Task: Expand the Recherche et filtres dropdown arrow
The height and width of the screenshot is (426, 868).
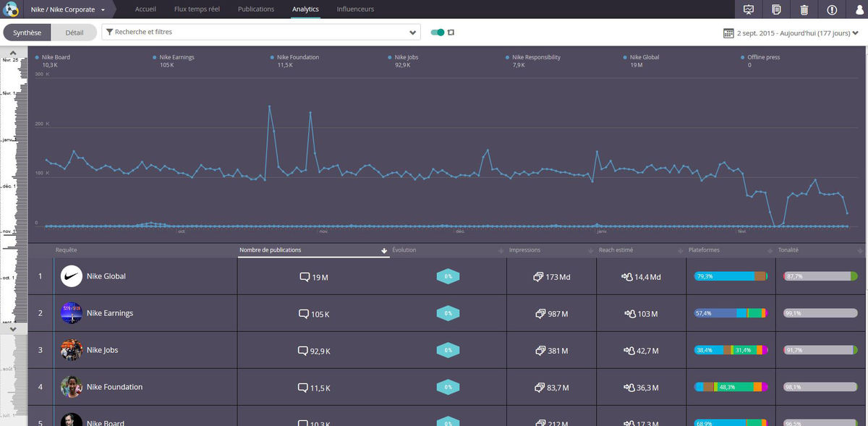Action: point(413,33)
